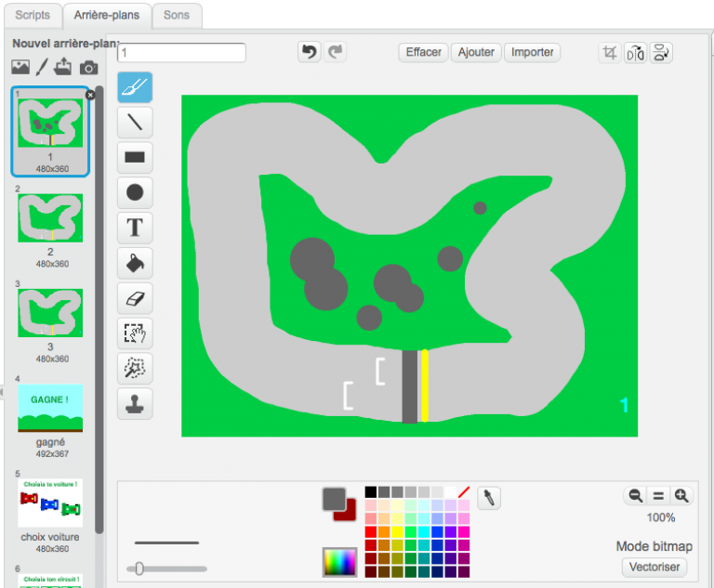Switch to the Sons tab
714x588 pixels.
176,15
